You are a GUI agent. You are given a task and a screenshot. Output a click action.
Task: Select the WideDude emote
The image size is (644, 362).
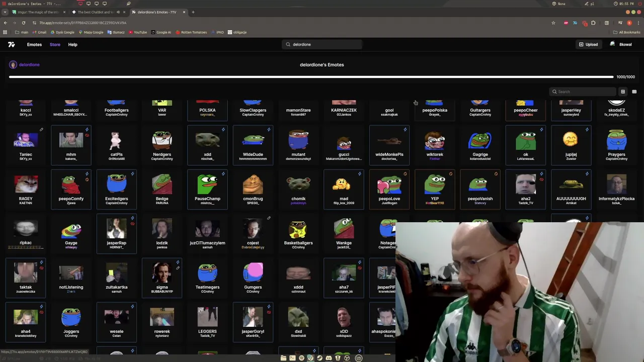(x=253, y=145)
